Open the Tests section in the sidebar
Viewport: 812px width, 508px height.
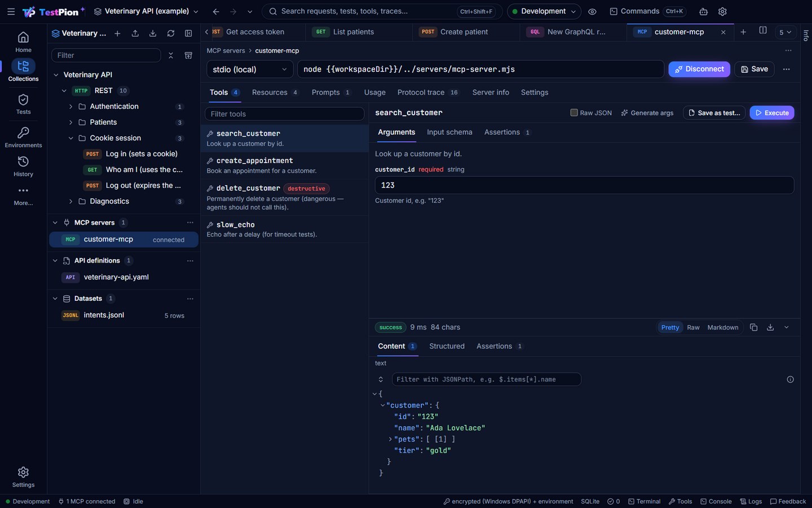[23, 104]
